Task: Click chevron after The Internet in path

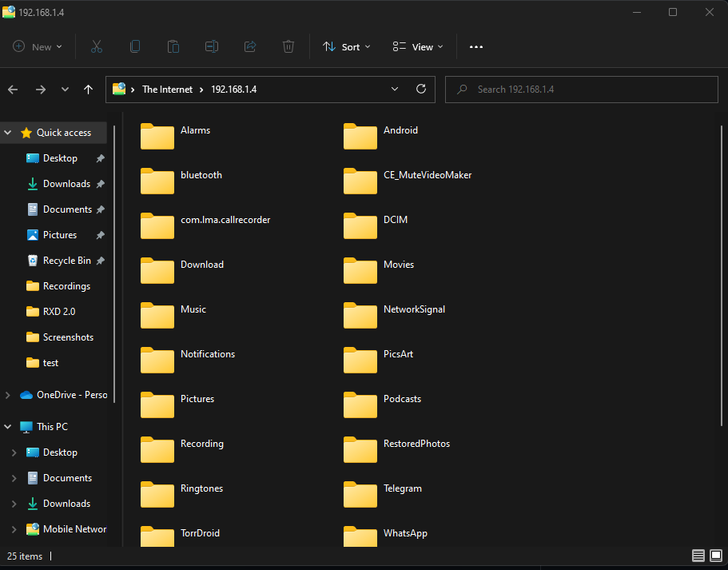Action: pyautogui.click(x=201, y=90)
